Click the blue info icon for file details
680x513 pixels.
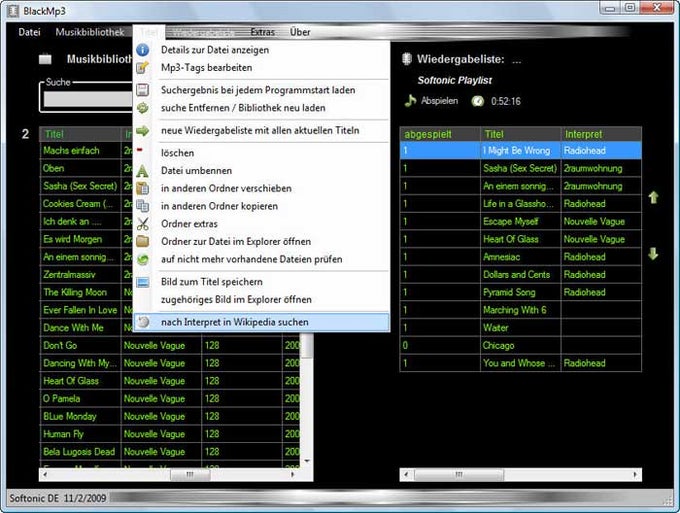[143, 50]
